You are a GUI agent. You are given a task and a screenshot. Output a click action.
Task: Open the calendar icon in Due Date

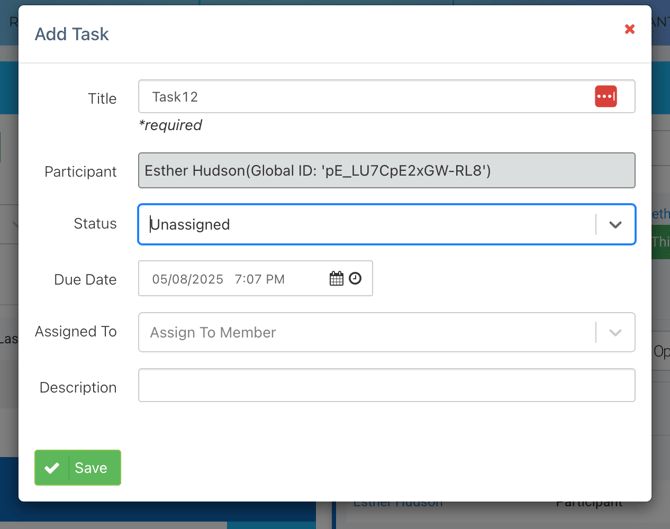click(x=336, y=279)
